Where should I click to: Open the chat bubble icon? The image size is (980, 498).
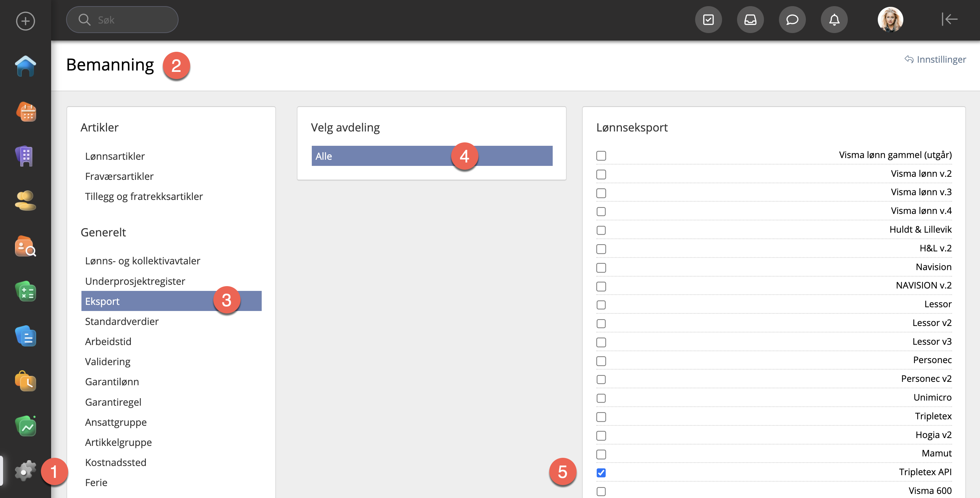[x=792, y=20]
